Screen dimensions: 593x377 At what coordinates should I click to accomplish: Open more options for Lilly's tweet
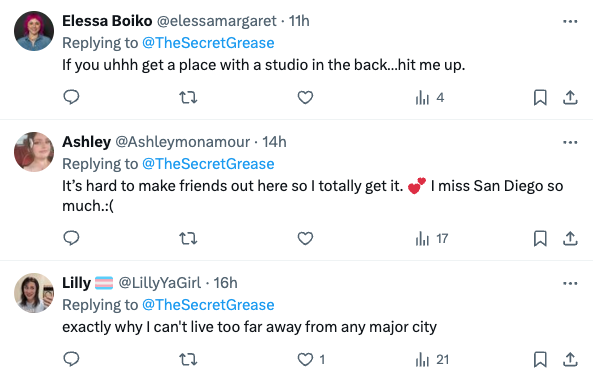[570, 283]
